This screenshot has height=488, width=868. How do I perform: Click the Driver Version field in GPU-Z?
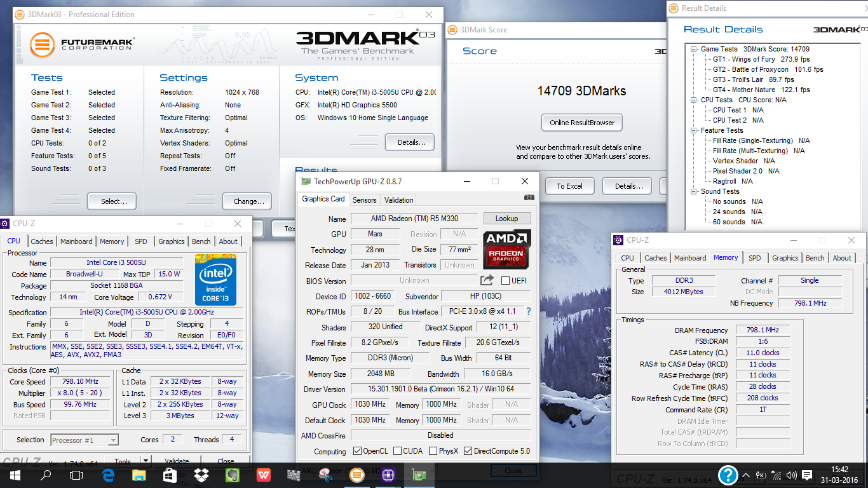(x=440, y=389)
